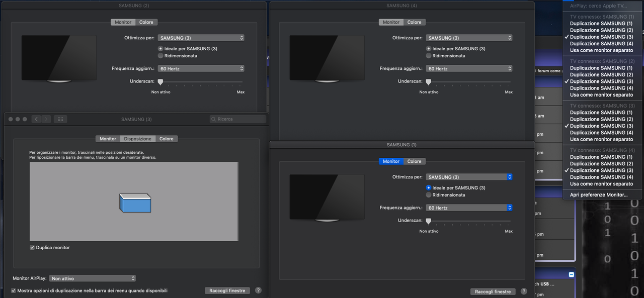Switch to Colore tab in SAMSUNG (1) window
The width and height of the screenshot is (644, 298).
[x=415, y=161]
